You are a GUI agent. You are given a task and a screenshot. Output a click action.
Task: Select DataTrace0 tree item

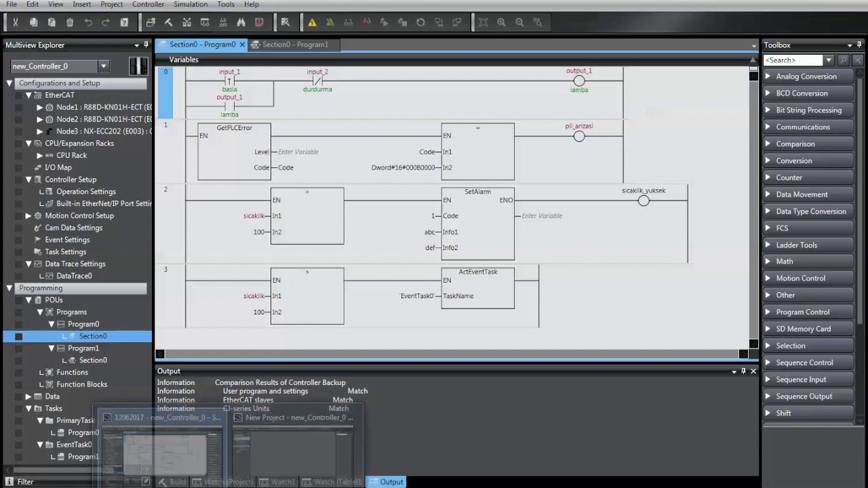pos(74,276)
